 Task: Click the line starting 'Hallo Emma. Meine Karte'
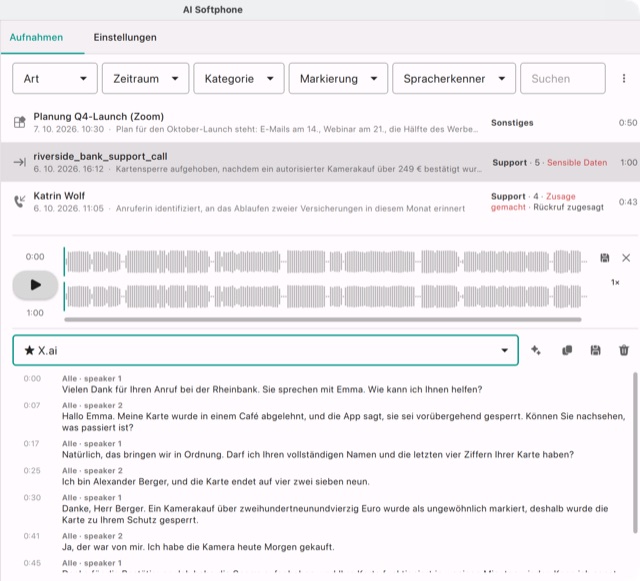343,422
